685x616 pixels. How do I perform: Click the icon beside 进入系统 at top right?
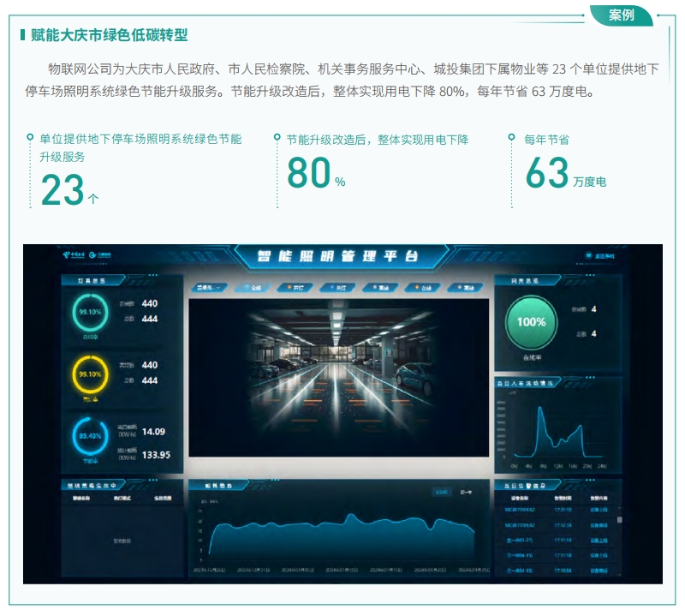click(588, 255)
